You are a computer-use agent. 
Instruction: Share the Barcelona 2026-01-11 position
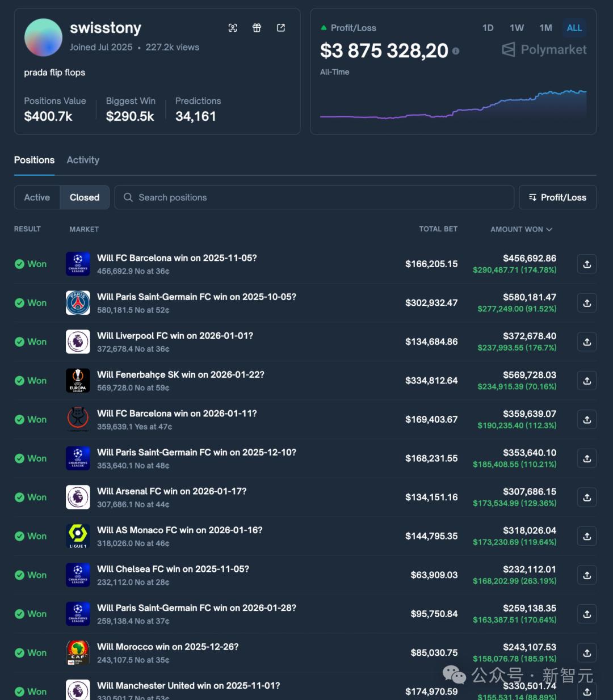click(587, 419)
